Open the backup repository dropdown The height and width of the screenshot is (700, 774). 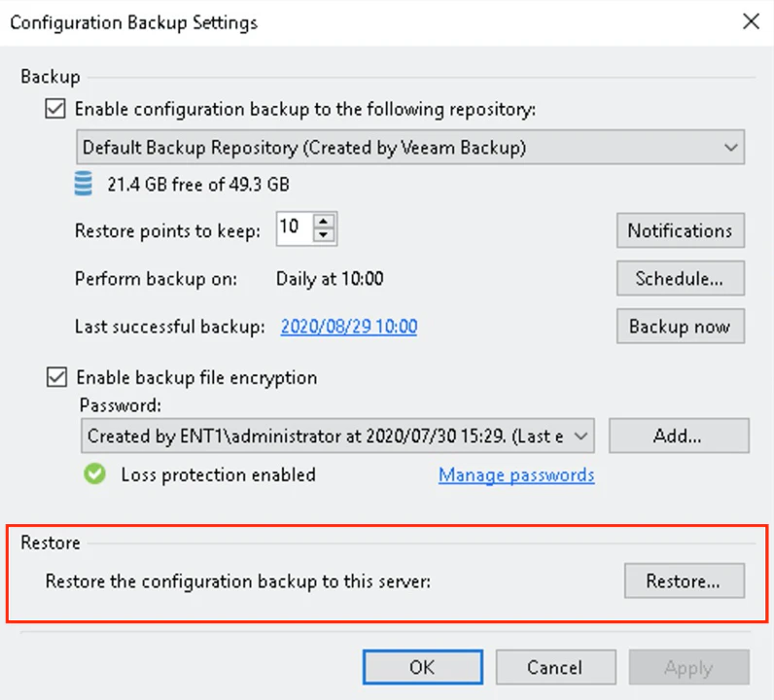point(410,147)
